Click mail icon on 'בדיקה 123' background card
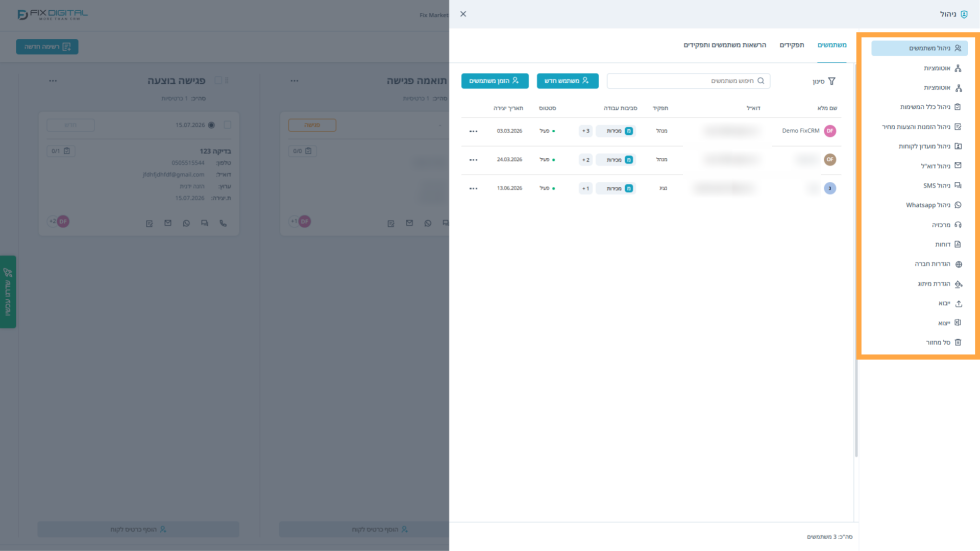Image resolution: width=980 pixels, height=551 pixels. pos(168,223)
